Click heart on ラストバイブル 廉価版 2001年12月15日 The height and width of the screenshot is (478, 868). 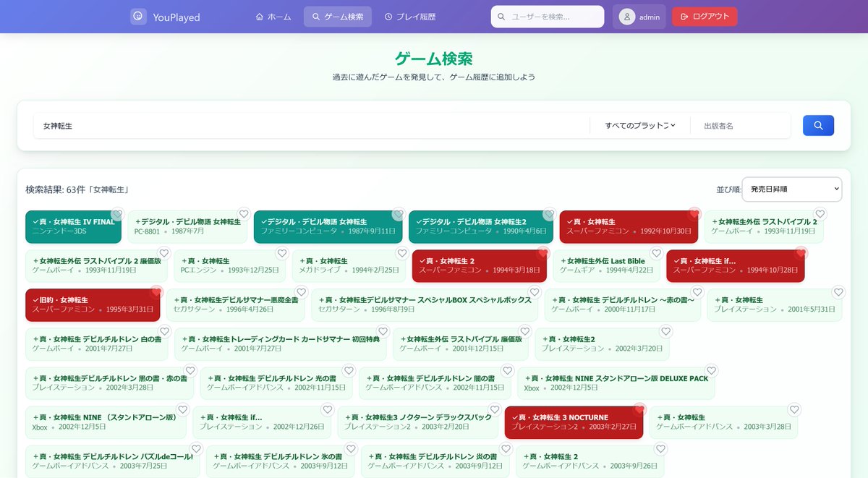[x=525, y=331]
